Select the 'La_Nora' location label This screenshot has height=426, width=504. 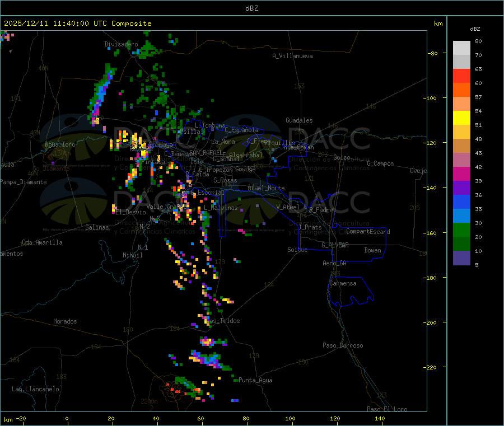[223, 142]
